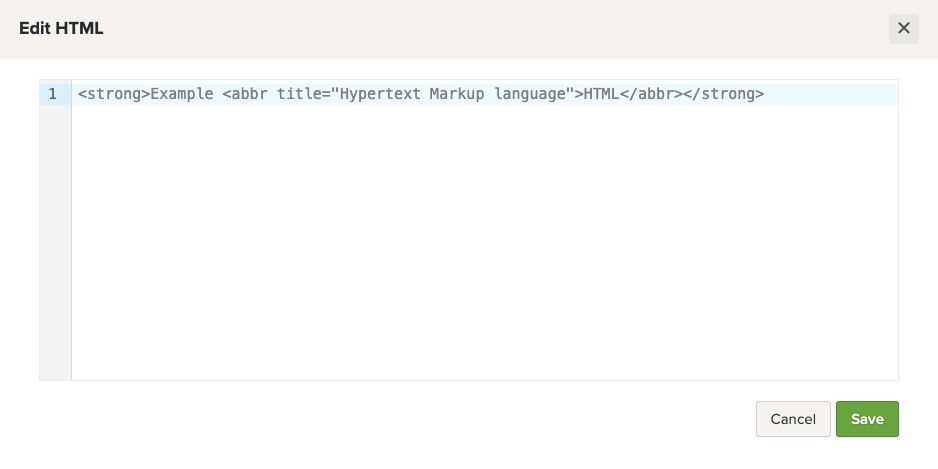The height and width of the screenshot is (469, 938).
Task: Click the blank gutter area below line 1
Action: pyautogui.click(x=55, y=240)
